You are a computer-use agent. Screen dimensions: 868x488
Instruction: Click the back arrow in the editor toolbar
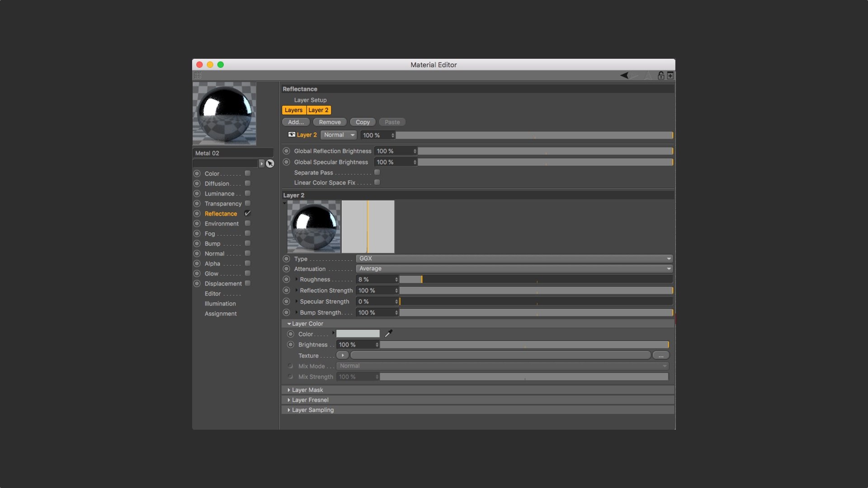[x=624, y=75]
